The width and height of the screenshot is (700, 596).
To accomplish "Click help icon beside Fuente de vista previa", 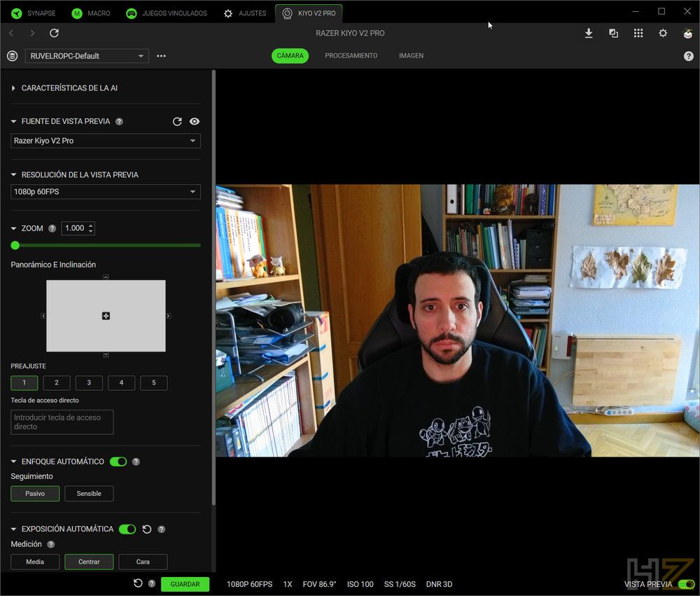I will coord(119,122).
